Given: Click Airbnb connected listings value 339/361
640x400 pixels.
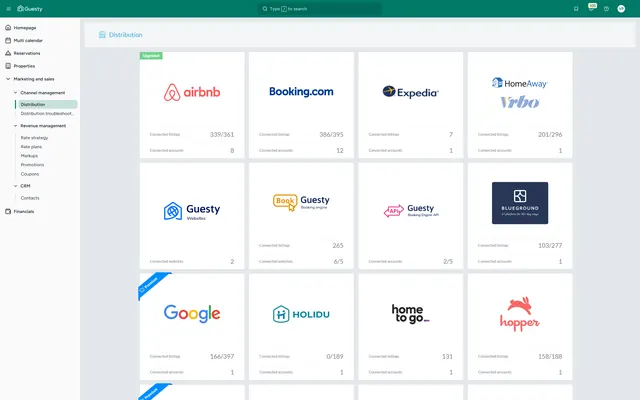Looking at the screenshot, I should tap(222, 134).
